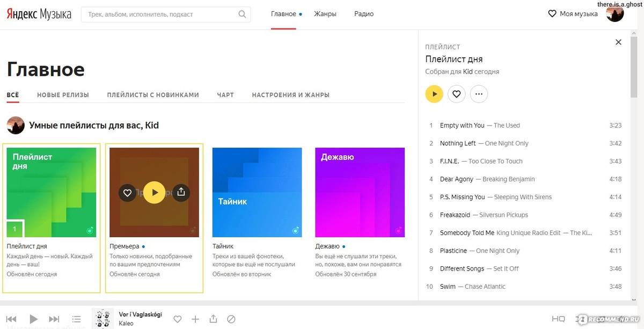Open artist The Used

(x=507, y=126)
